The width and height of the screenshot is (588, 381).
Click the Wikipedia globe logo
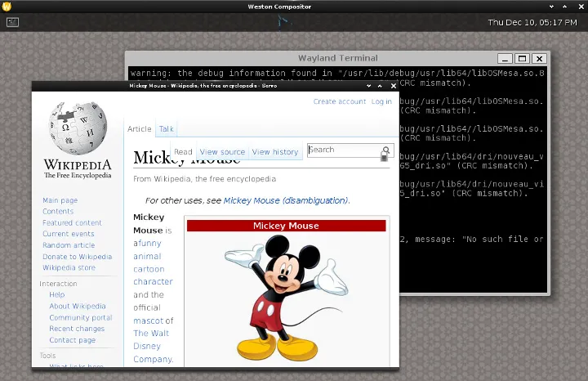[78, 128]
